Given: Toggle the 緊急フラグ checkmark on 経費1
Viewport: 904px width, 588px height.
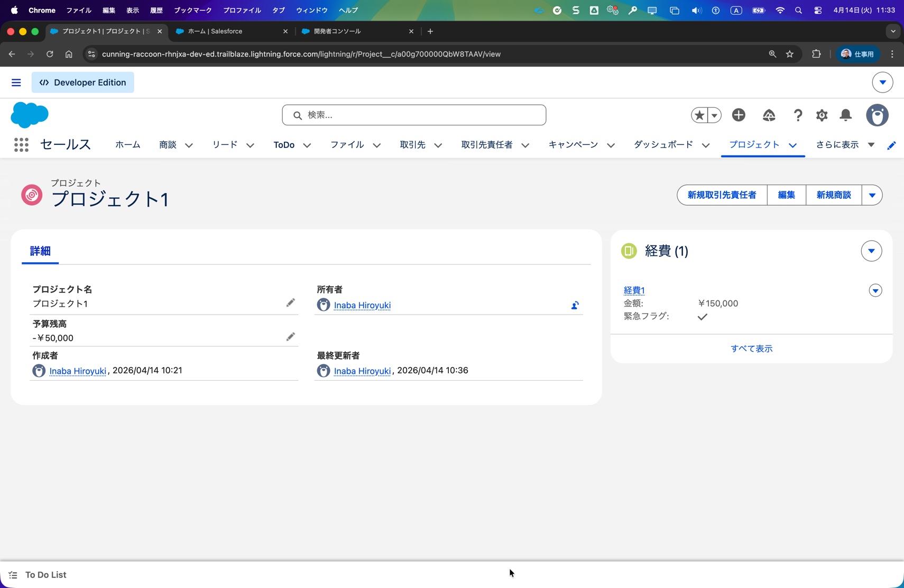Looking at the screenshot, I should [x=702, y=317].
